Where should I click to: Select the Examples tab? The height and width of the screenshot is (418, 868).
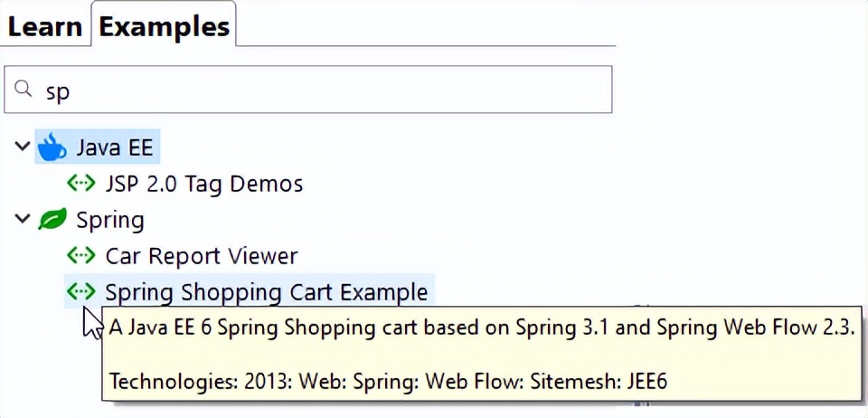pos(164,27)
